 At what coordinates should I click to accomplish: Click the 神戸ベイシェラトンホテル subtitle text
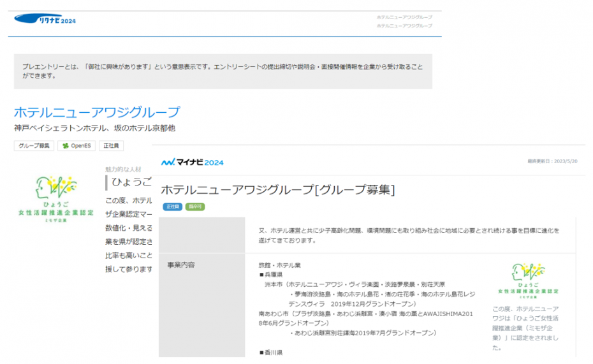[94, 129]
